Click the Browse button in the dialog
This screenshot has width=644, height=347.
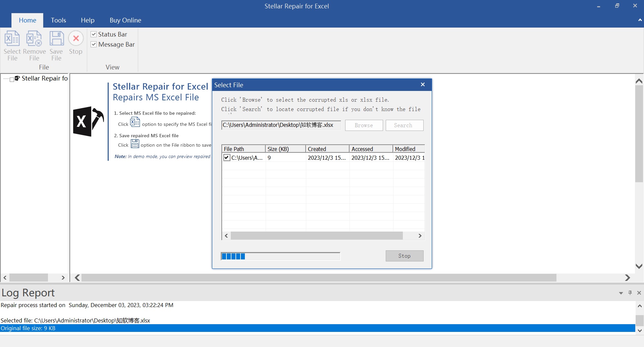click(x=364, y=125)
